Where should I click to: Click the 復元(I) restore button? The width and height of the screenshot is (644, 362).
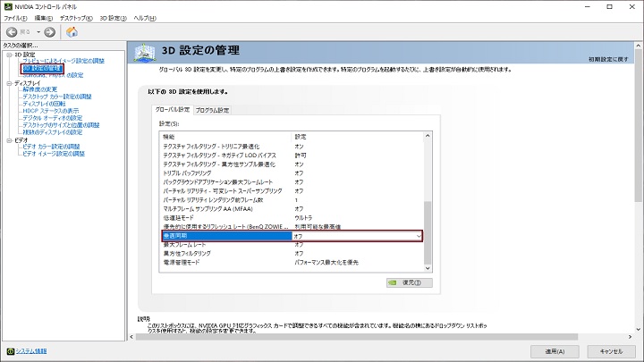click(x=409, y=282)
